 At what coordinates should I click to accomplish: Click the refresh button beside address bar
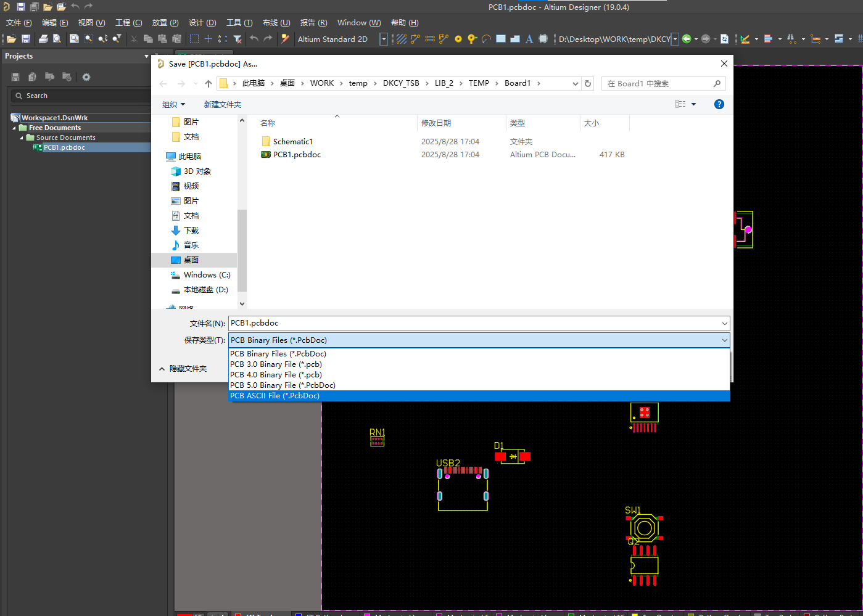coord(588,83)
